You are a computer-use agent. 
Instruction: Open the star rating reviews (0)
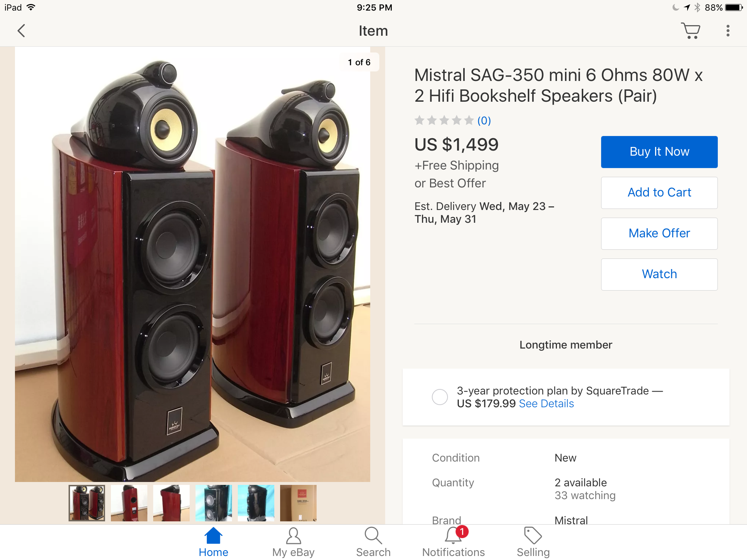coord(453,120)
